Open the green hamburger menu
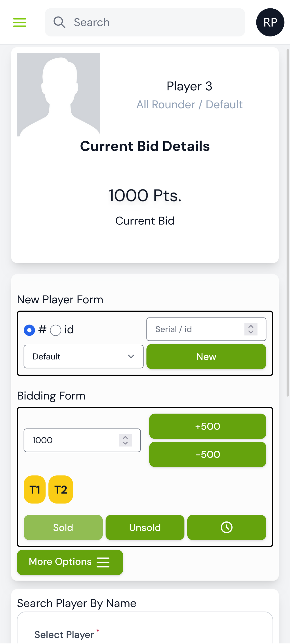Image resolution: width=290 pixels, height=644 pixels. pos(20,22)
